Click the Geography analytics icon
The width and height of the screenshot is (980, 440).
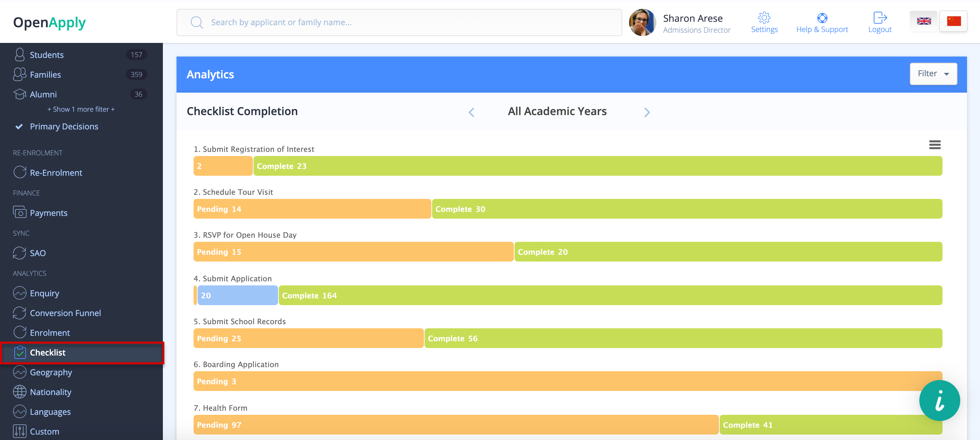point(19,372)
